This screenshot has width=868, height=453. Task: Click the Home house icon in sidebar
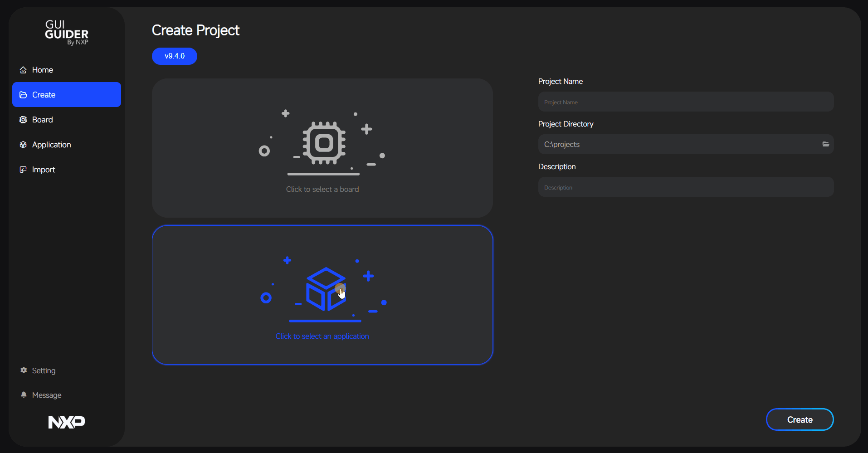click(23, 70)
